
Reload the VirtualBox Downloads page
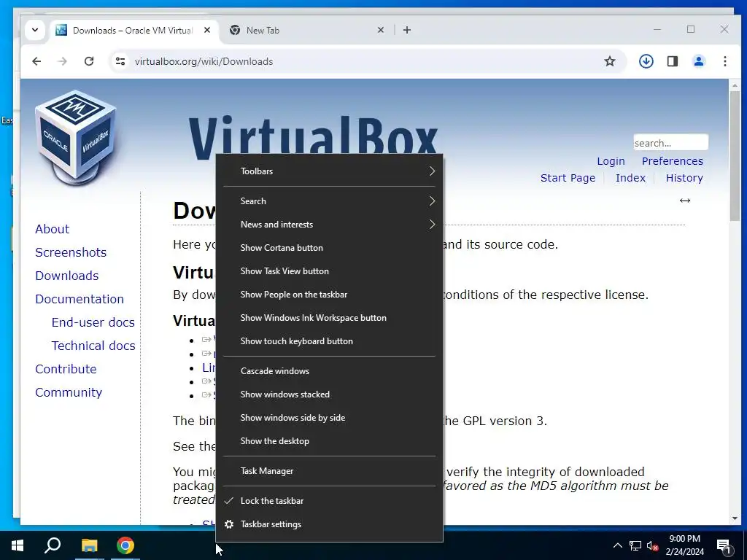(89, 61)
